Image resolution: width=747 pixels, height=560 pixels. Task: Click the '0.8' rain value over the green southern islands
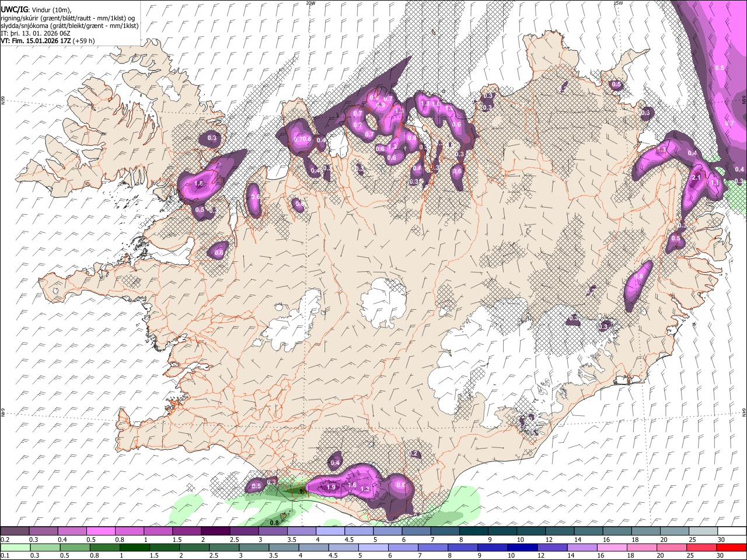point(274,523)
